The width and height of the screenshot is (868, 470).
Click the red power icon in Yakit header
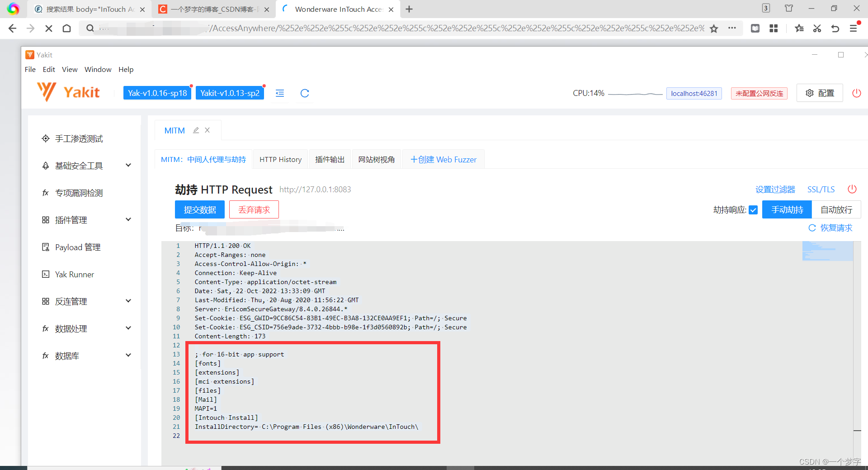click(856, 93)
